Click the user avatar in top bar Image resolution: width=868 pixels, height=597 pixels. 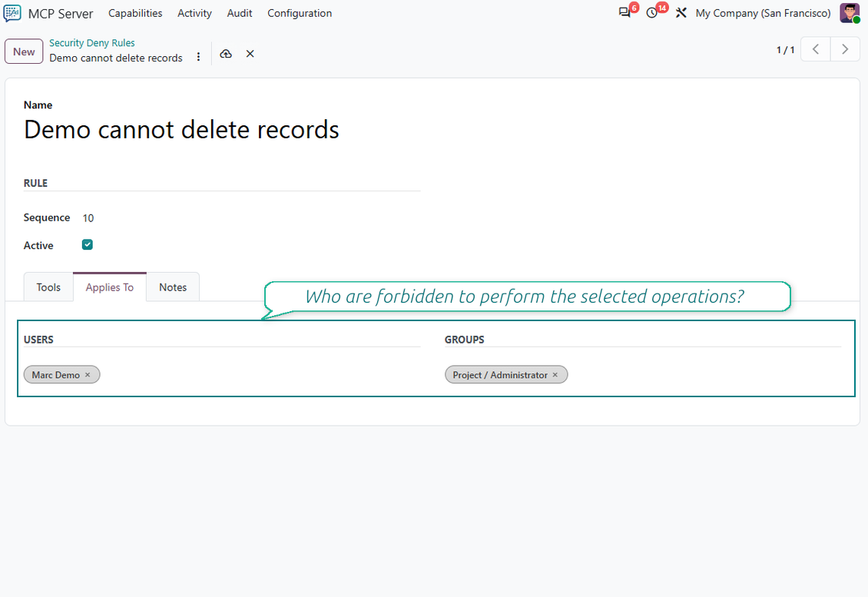point(849,13)
